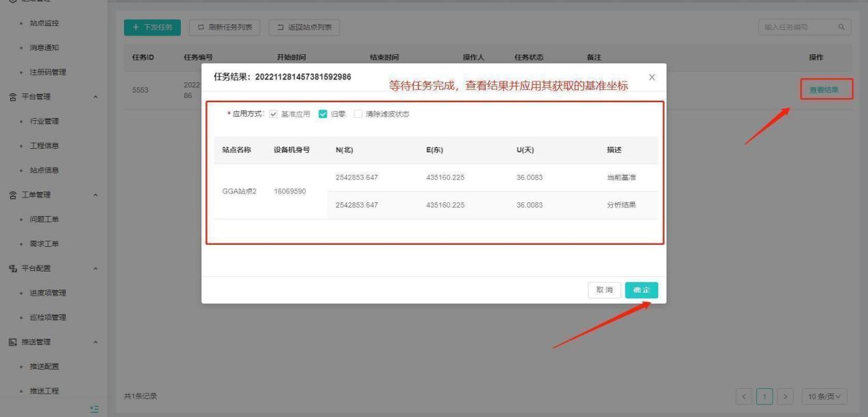The image size is (868, 417).
Task: Go to next page arrow icon
Action: tap(786, 396)
